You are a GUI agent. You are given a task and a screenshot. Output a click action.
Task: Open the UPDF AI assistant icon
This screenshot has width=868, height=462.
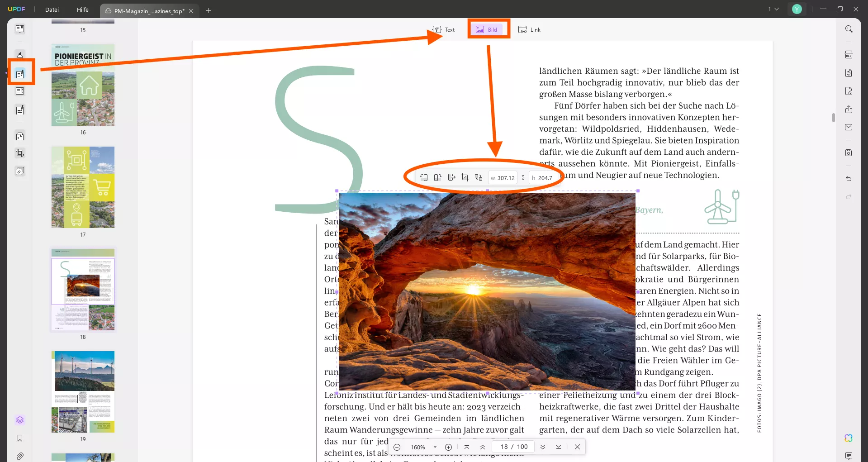(849, 438)
